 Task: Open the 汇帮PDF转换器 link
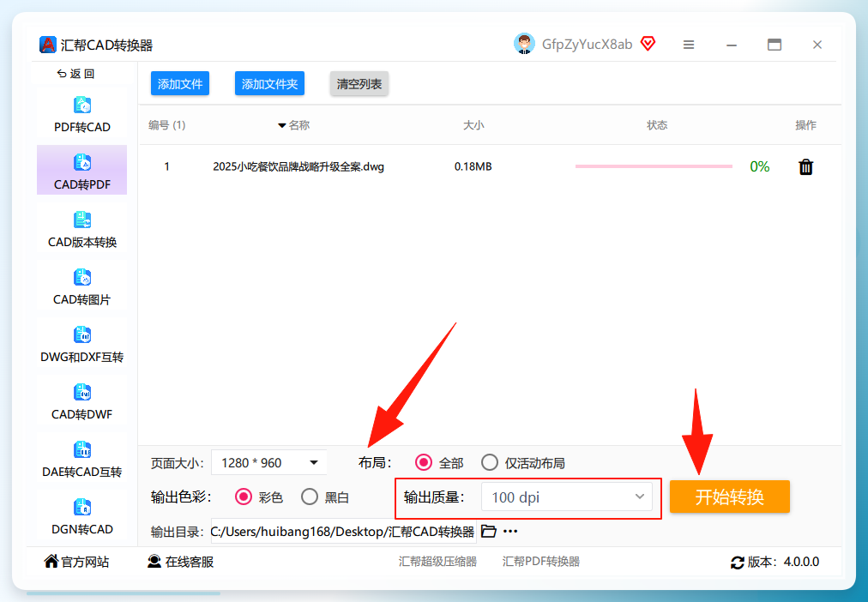tap(541, 562)
